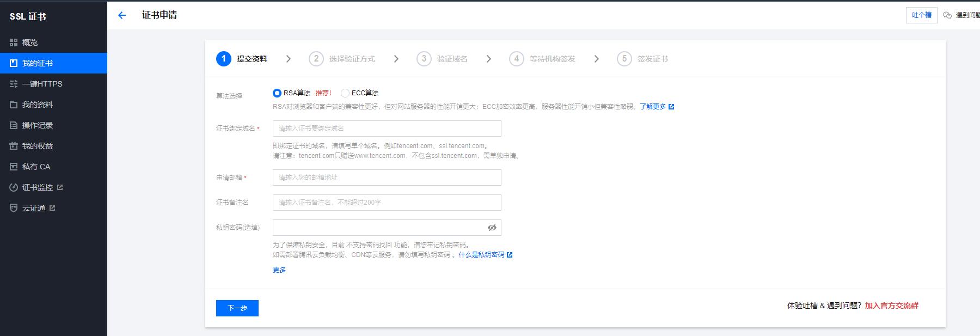Click chevron after 验证域名 step
This screenshot has width=980, height=336.
[x=489, y=59]
